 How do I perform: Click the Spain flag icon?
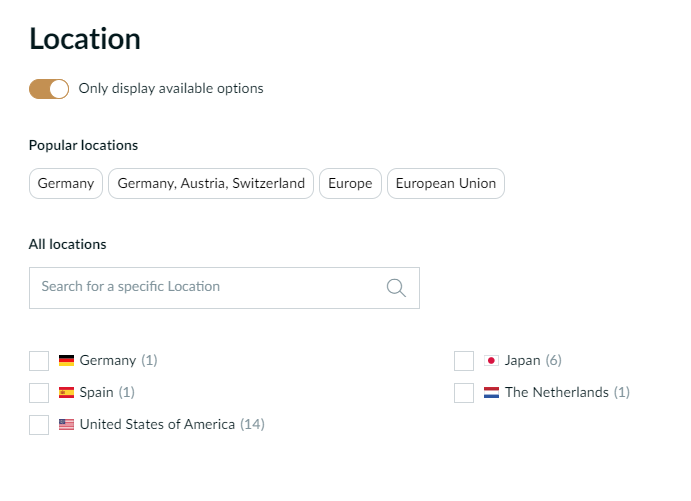[67, 393]
